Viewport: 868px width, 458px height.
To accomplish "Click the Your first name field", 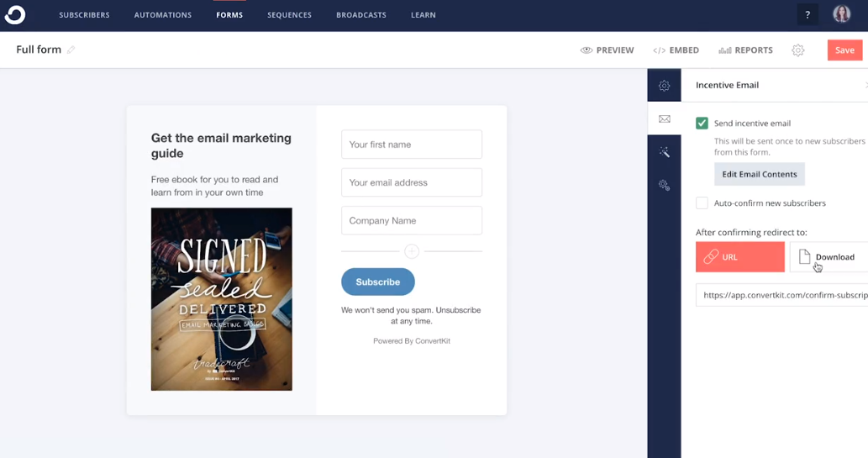I will point(411,145).
